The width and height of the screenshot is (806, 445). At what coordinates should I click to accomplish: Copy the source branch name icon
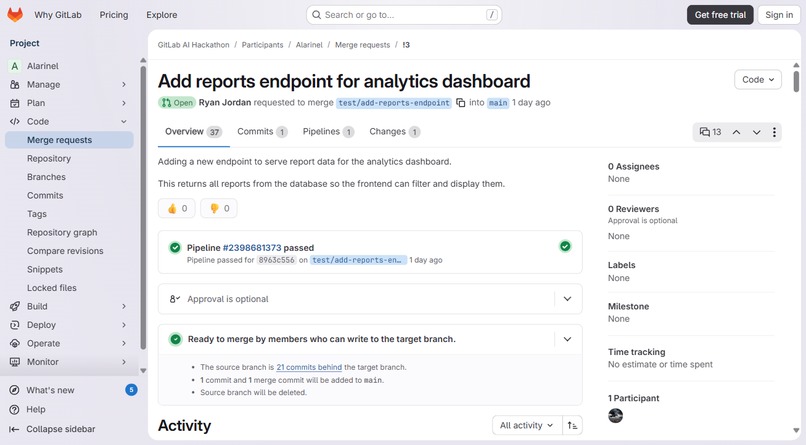tap(461, 103)
